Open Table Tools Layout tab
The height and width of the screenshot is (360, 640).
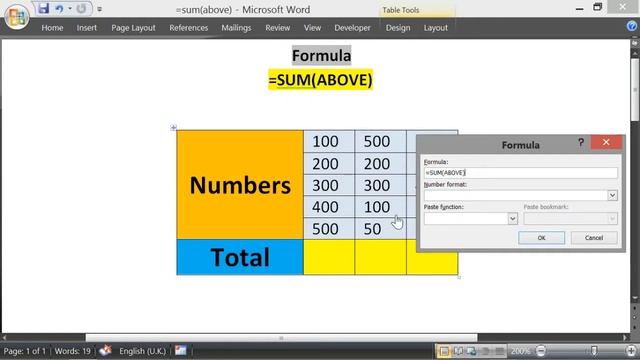click(436, 28)
